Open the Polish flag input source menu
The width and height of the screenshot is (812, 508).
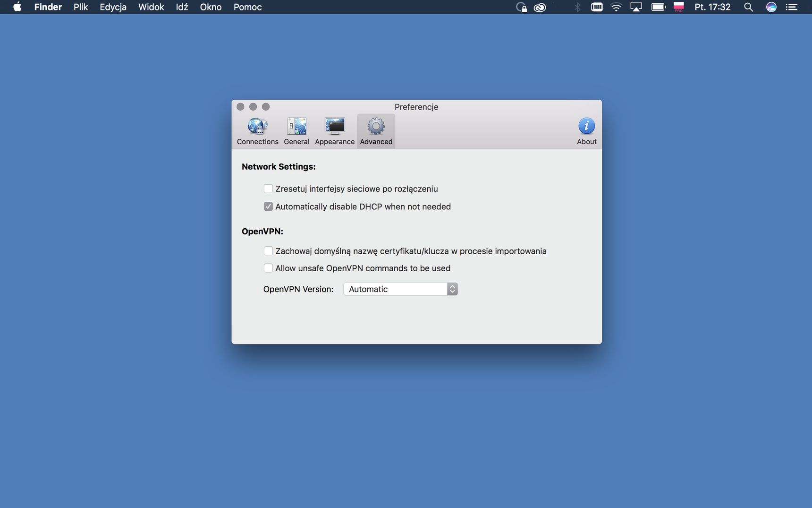tap(679, 7)
